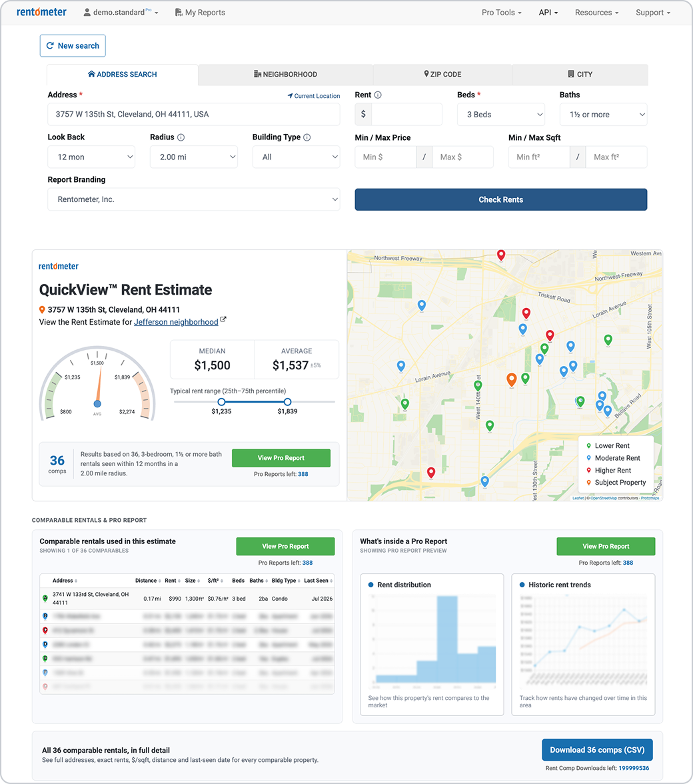Click the Rentometer logo in header
Viewport: 693px width, 784px height.
(x=41, y=12)
